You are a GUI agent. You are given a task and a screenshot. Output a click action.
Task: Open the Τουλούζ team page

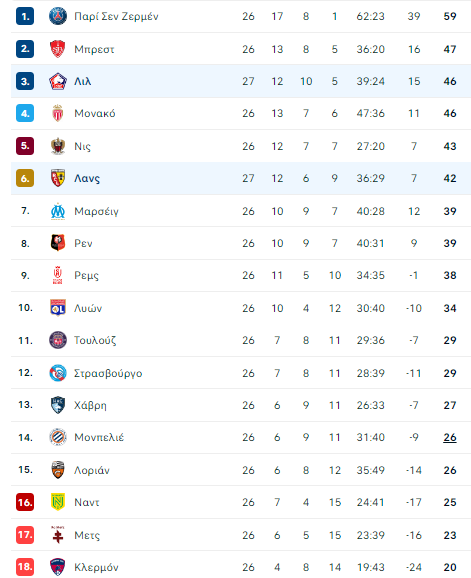(95, 340)
